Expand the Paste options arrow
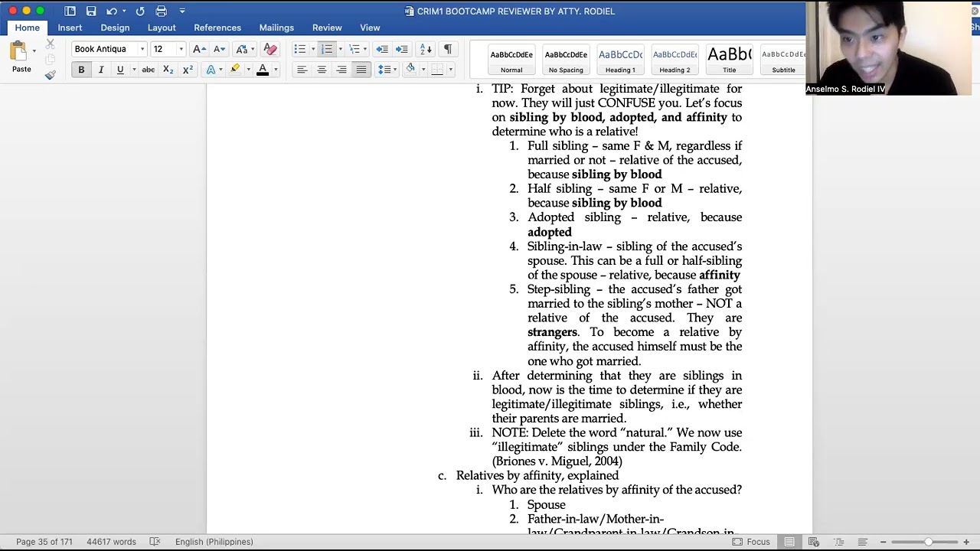This screenshot has width=980, height=551. pos(34,51)
